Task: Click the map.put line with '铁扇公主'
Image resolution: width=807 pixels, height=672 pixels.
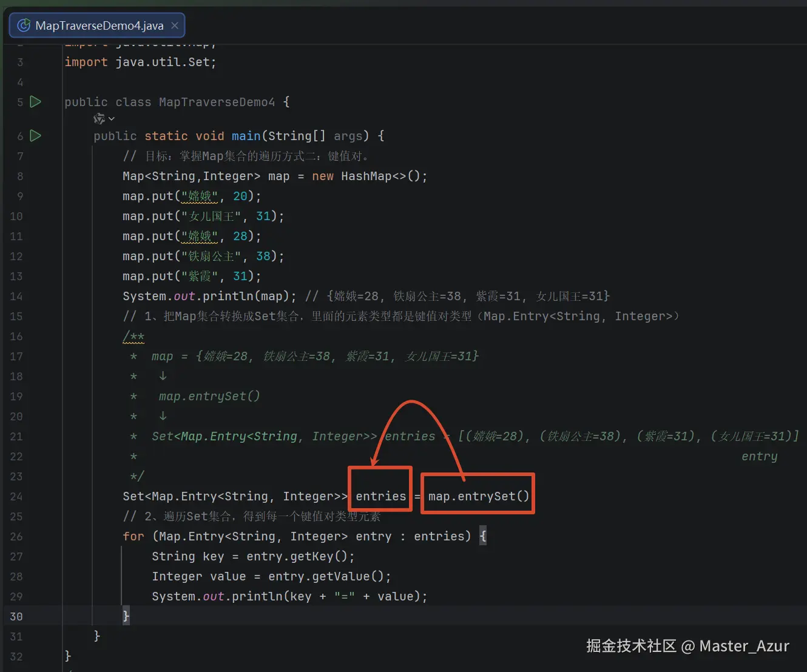Action: coord(203,256)
